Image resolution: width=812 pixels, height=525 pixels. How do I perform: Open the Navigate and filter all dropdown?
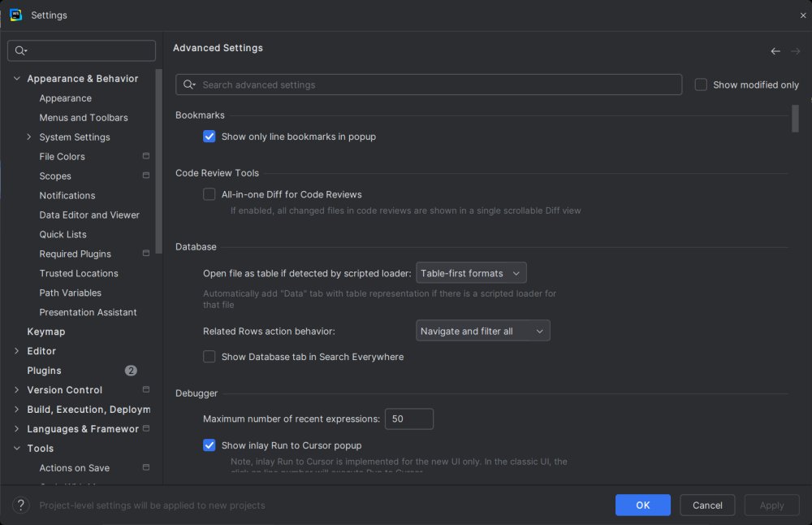tap(482, 331)
